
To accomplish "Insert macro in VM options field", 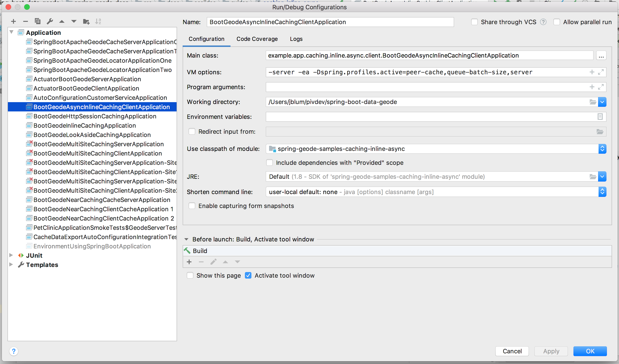I will pos(592,72).
